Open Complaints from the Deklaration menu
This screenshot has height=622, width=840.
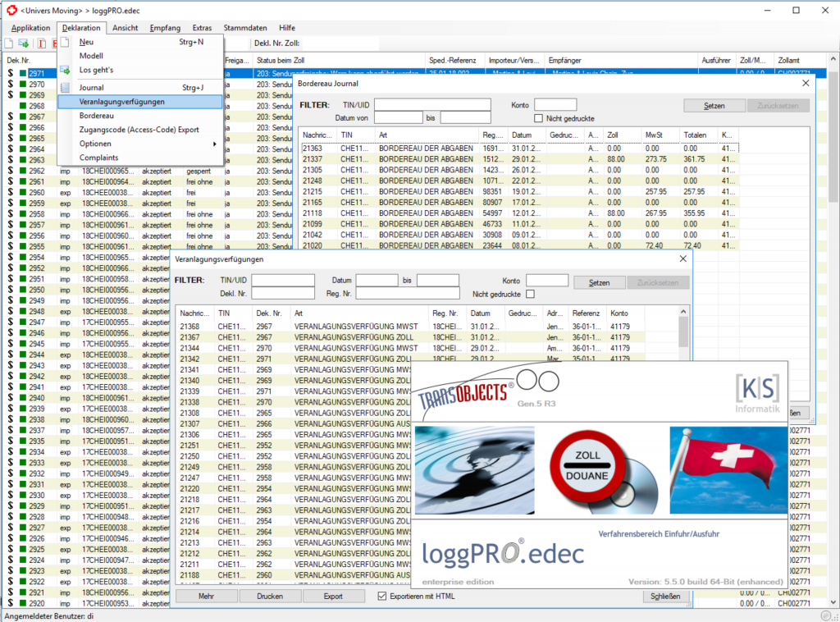click(x=139, y=158)
